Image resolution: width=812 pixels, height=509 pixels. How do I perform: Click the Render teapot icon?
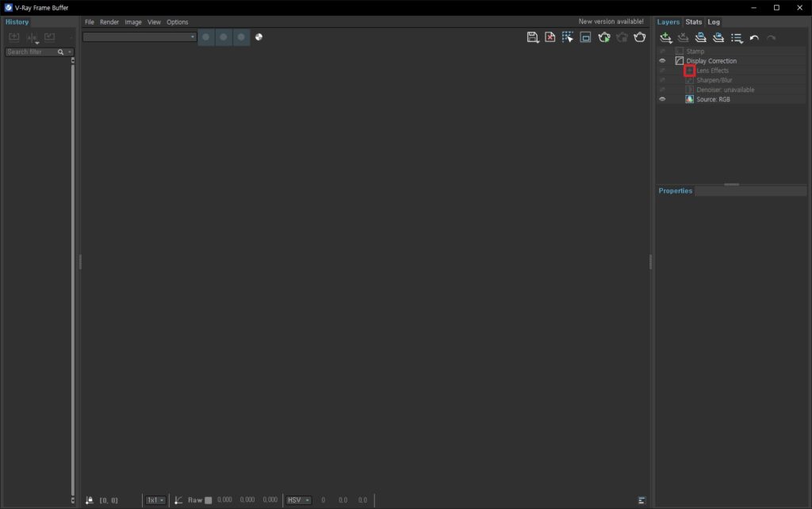click(x=639, y=37)
